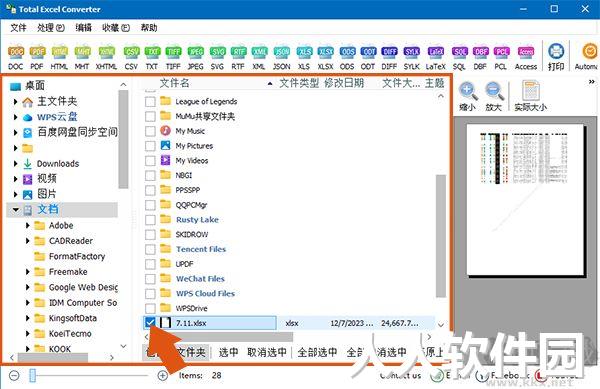This screenshot has height=389, width=600.
Task: Expand the 主文件夹 tree node
Action: click(15, 102)
